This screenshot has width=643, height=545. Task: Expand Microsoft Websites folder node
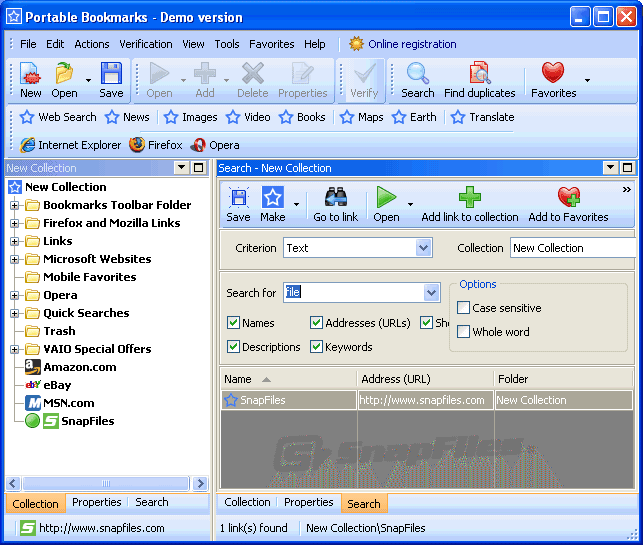14,259
